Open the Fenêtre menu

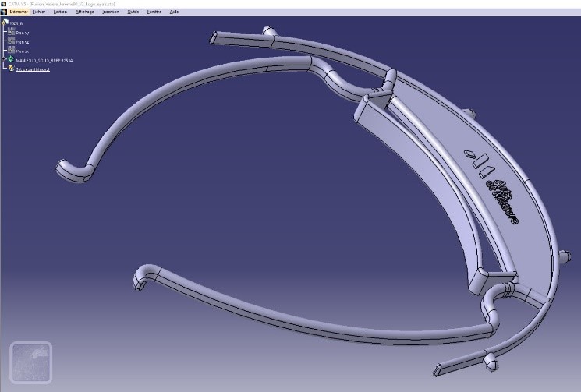click(154, 12)
